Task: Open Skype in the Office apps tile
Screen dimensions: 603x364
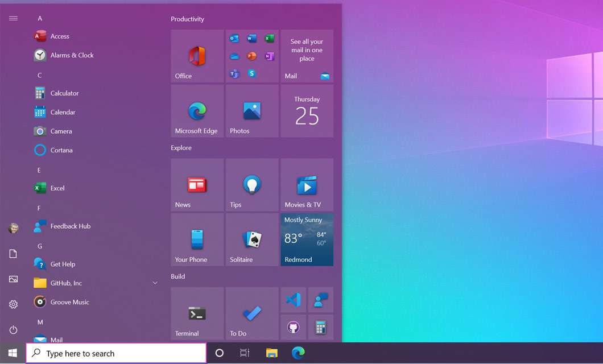Action: (x=252, y=73)
